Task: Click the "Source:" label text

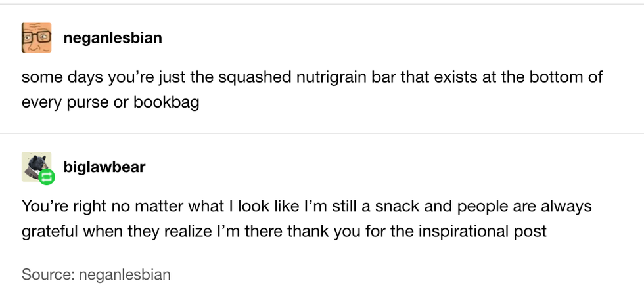Action: pyautogui.click(x=47, y=274)
